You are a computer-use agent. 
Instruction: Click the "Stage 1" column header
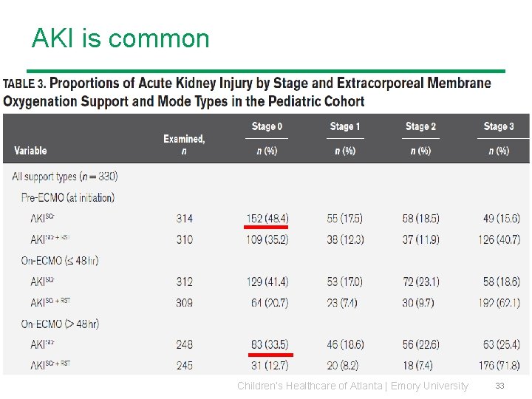[x=345, y=126]
